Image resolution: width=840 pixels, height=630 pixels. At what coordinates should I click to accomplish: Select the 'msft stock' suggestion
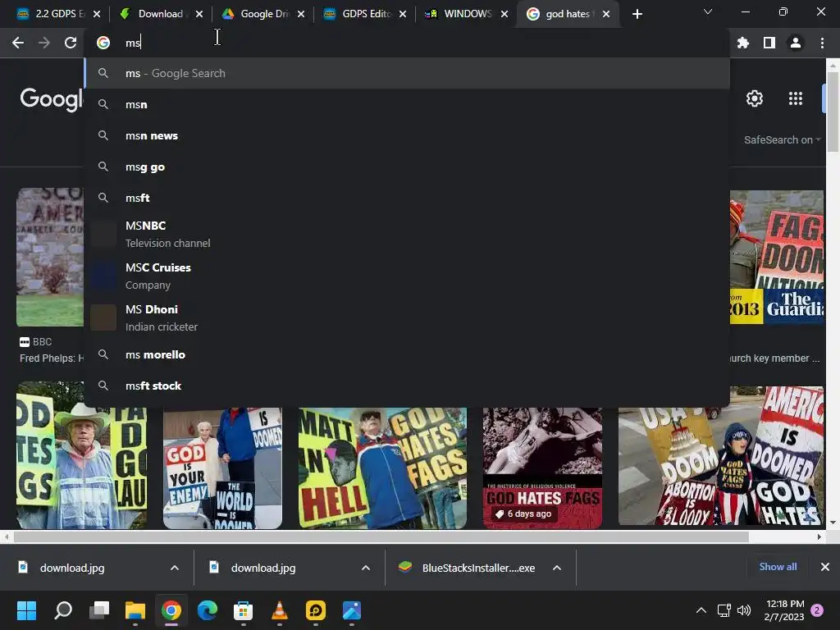tap(407, 386)
